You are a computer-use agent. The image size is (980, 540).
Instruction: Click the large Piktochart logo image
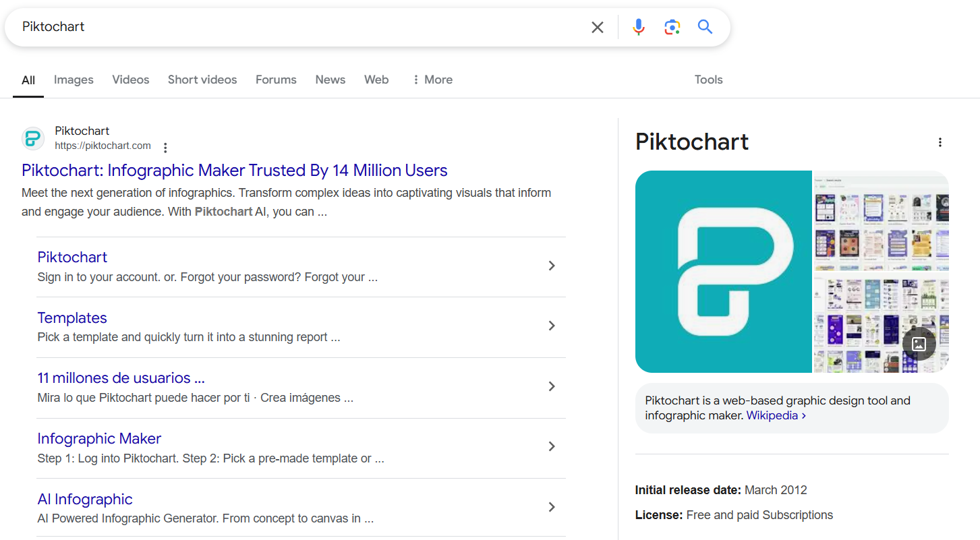tap(723, 272)
